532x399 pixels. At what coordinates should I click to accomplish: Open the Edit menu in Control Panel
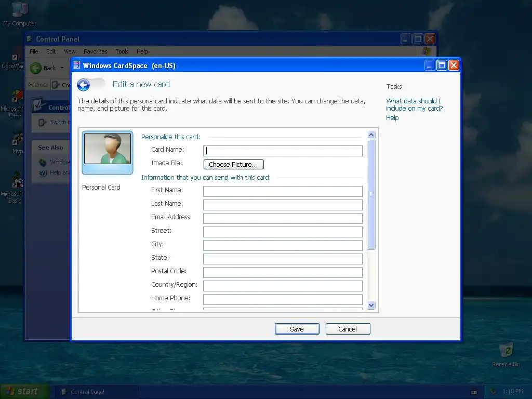coord(51,51)
